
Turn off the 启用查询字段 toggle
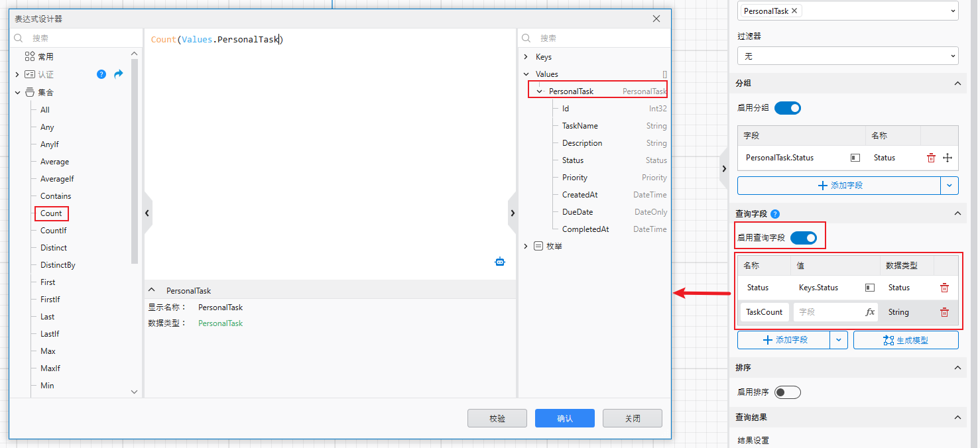(x=804, y=237)
